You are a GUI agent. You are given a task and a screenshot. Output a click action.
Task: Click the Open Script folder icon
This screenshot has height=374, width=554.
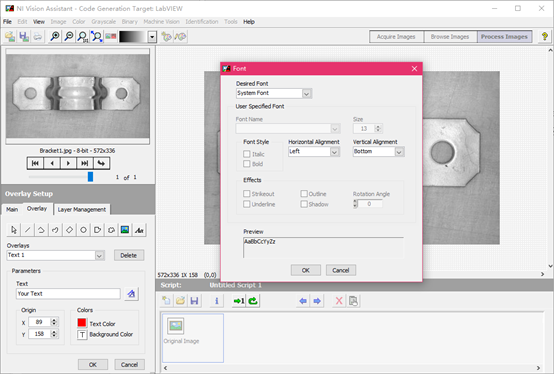point(180,301)
